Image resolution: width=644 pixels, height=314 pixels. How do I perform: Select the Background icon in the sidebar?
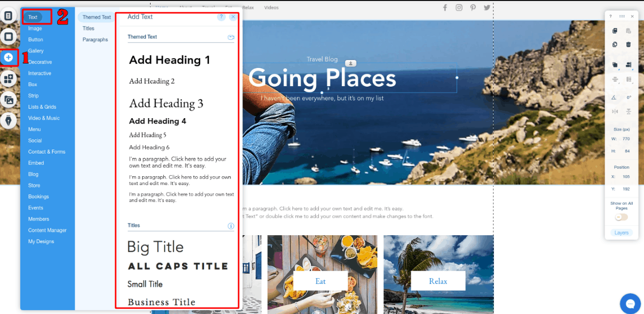point(9,35)
